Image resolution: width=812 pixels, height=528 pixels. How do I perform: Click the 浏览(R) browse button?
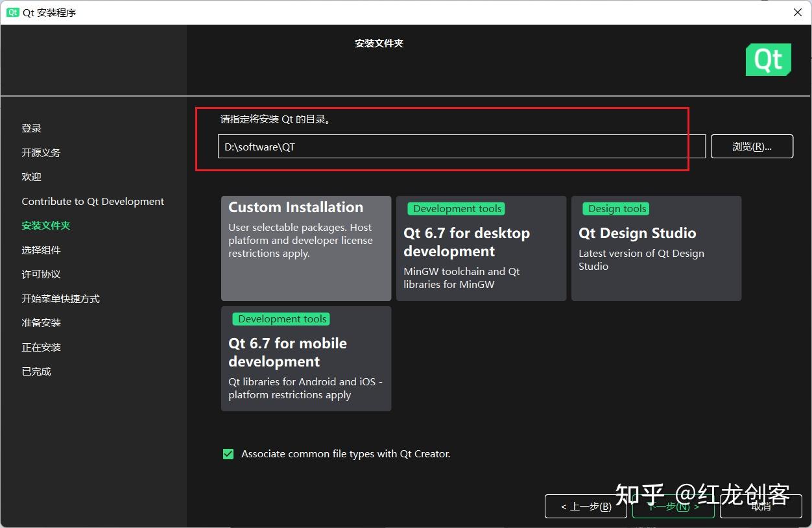coord(752,146)
